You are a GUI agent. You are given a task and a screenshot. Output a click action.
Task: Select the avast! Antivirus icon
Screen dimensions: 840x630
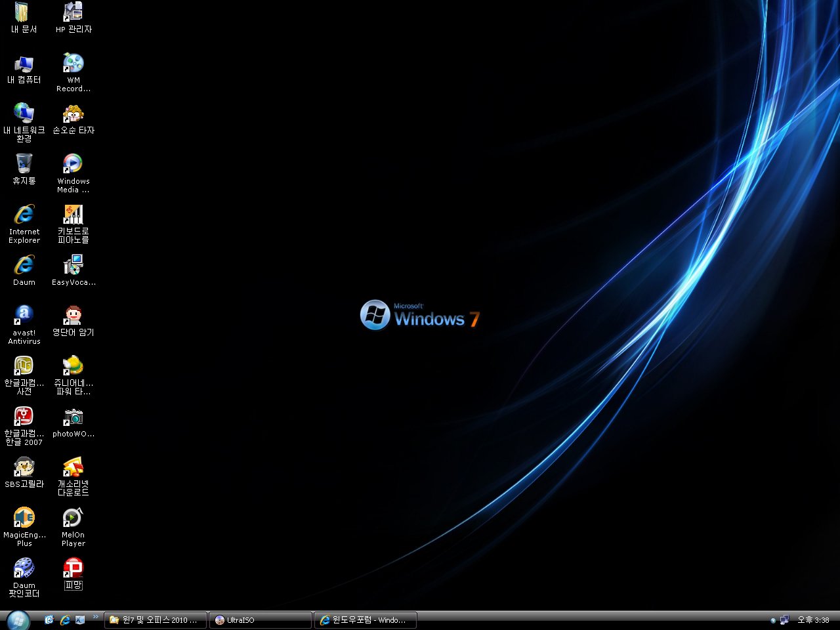coord(24,325)
